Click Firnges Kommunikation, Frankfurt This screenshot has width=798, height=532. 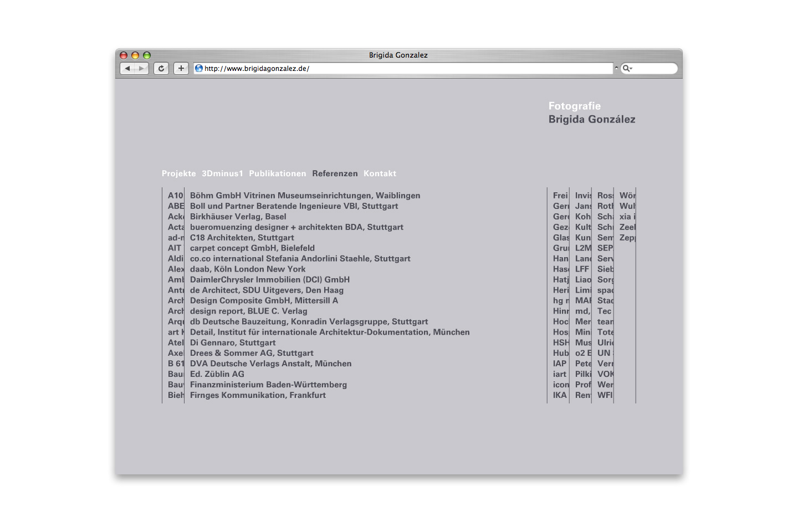coord(258,396)
